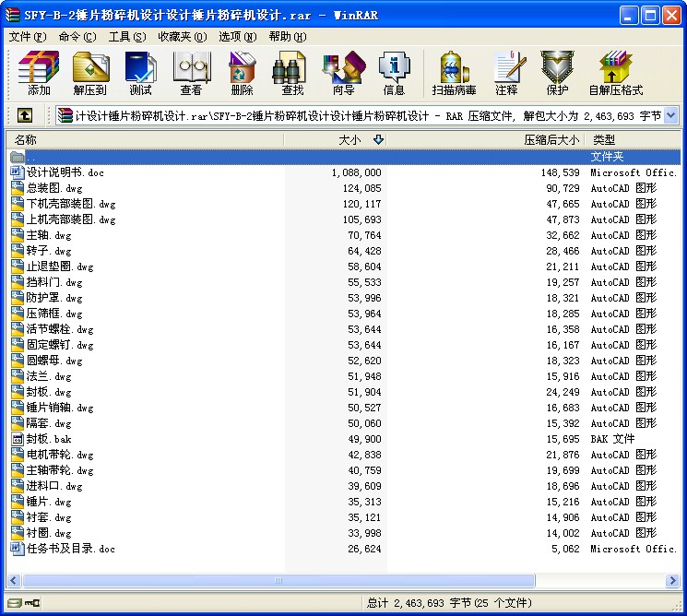Select file 主轴带轮.dwg

[60, 470]
